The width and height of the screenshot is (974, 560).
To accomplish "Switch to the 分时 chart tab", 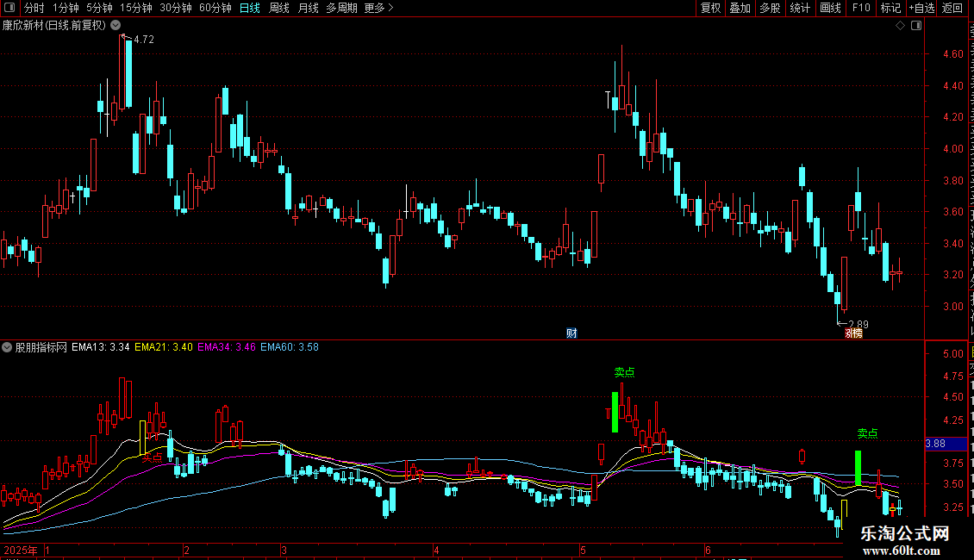I will 34,8.
